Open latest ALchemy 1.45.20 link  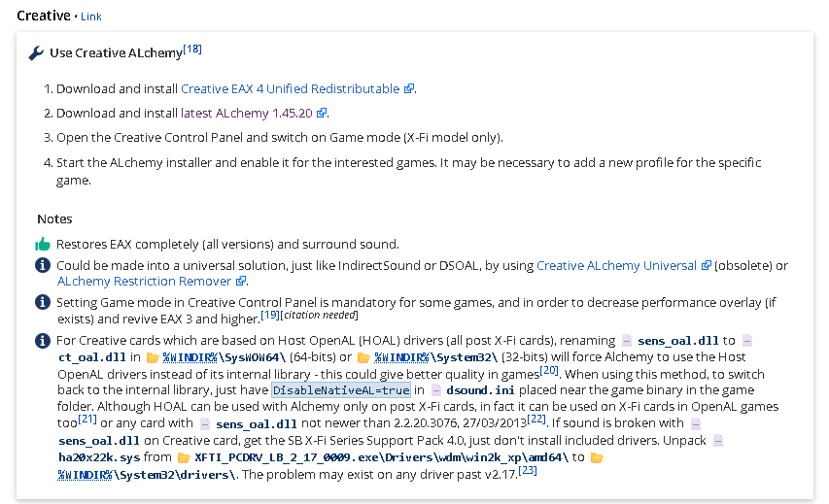pos(247,113)
